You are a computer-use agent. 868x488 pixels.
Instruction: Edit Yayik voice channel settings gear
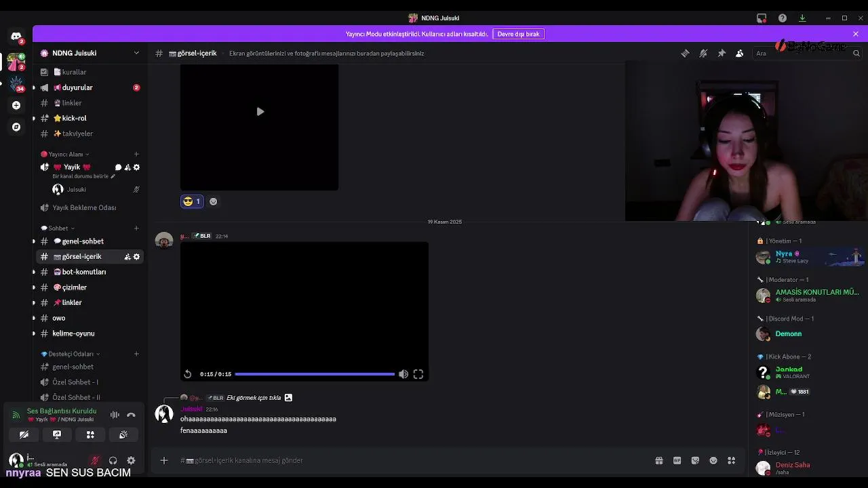[136, 167]
